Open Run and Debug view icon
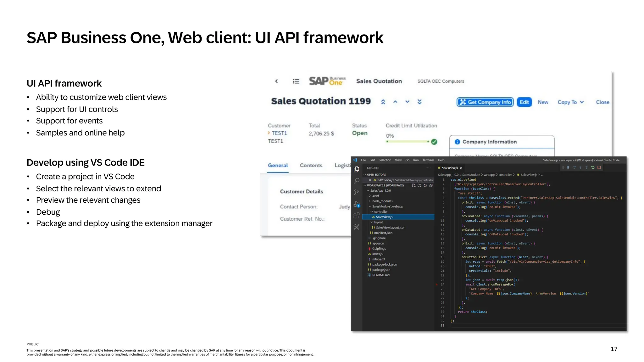Image resolution: width=644 pixels, height=362 pixels. pyautogui.click(x=356, y=204)
